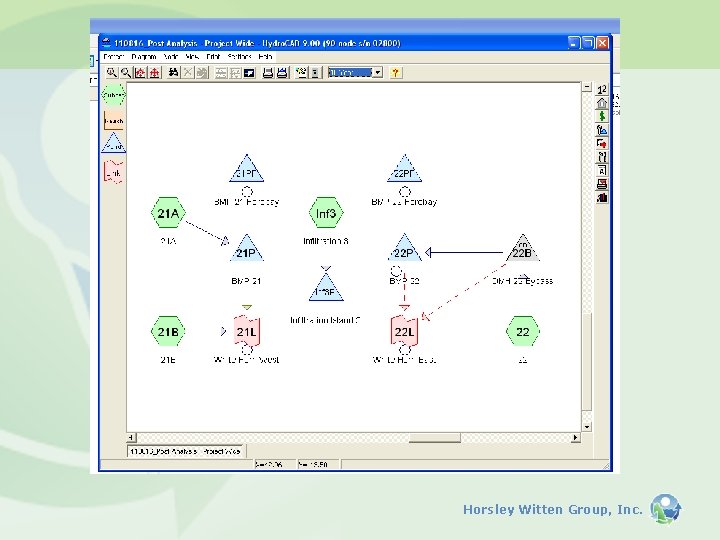Click the vertical scrollbar up button

click(x=587, y=87)
